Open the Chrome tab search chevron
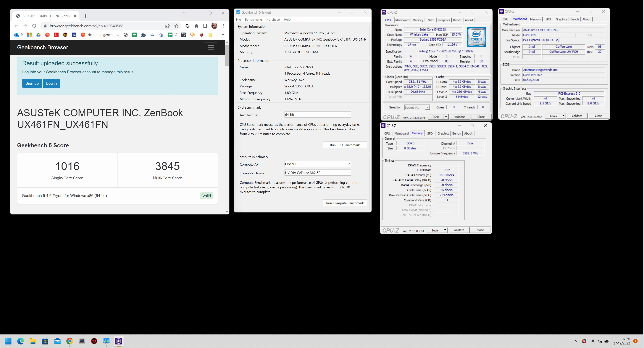This screenshot has width=644, height=348. pyautogui.click(x=184, y=13)
